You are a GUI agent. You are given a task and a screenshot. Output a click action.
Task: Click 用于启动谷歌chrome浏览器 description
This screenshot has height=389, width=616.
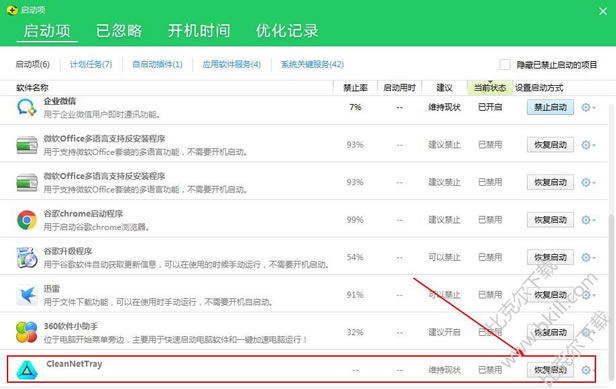pos(96,227)
